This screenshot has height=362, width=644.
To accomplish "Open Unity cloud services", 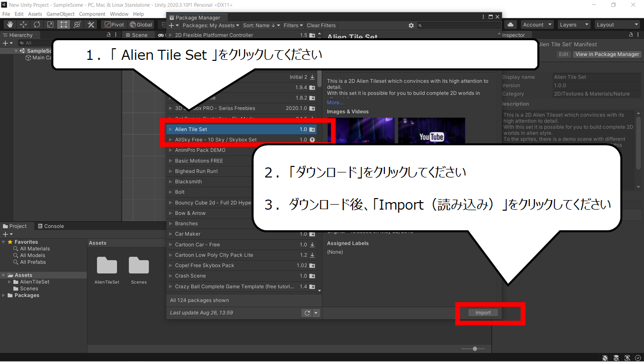I will point(511,25).
